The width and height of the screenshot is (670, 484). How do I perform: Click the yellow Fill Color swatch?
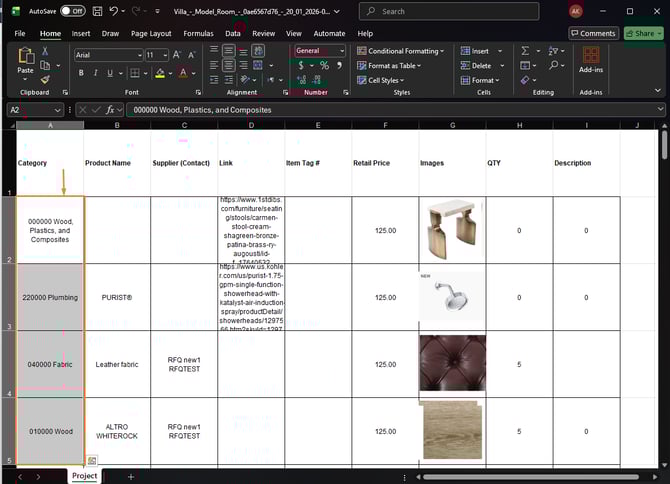tap(160, 73)
